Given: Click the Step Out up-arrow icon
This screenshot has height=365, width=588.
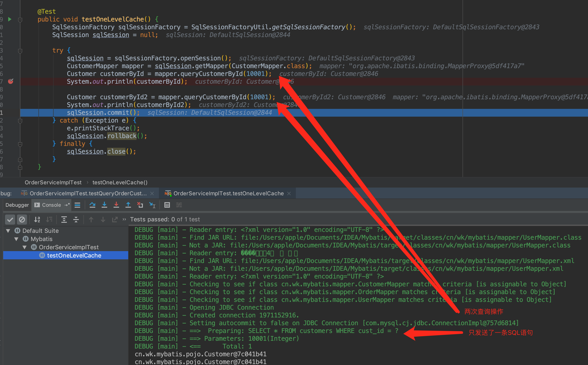Looking at the screenshot, I should point(128,205).
